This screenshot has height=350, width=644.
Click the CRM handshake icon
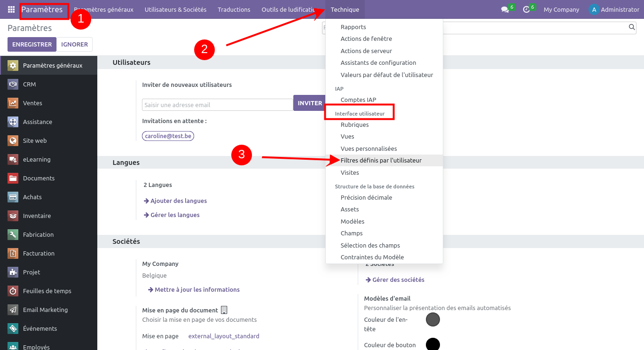[x=13, y=84]
